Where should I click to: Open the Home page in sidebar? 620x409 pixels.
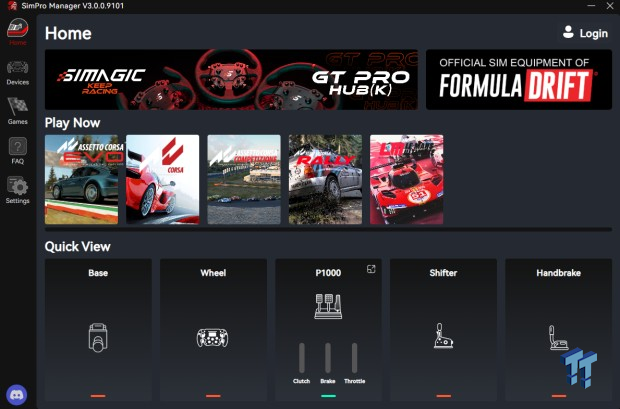pyautogui.click(x=18, y=32)
